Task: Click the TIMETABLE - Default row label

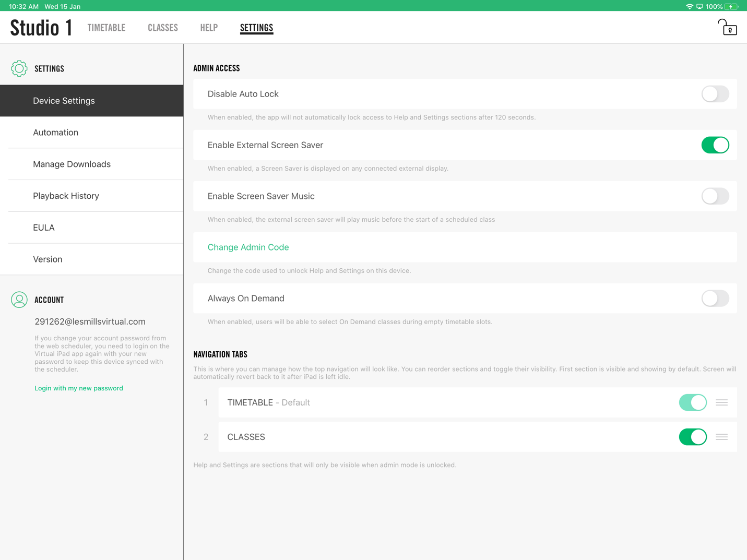Action: pos(268,402)
